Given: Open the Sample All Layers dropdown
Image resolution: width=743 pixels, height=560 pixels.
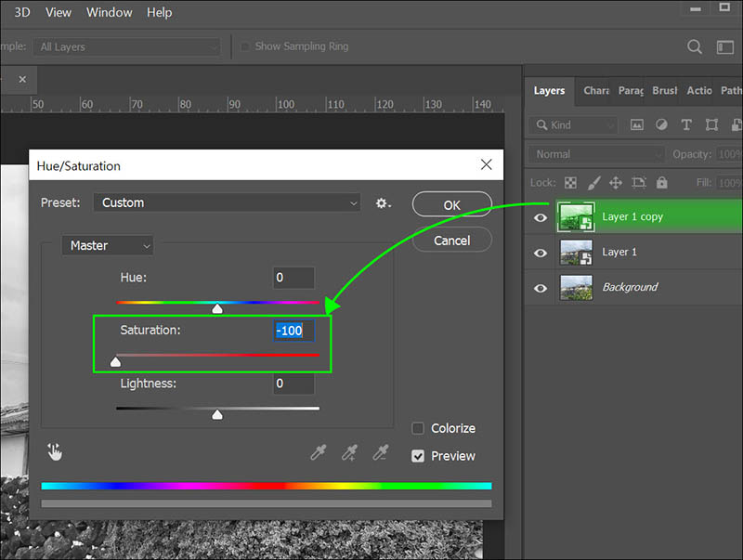Looking at the screenshot, I should pos(126,47).
